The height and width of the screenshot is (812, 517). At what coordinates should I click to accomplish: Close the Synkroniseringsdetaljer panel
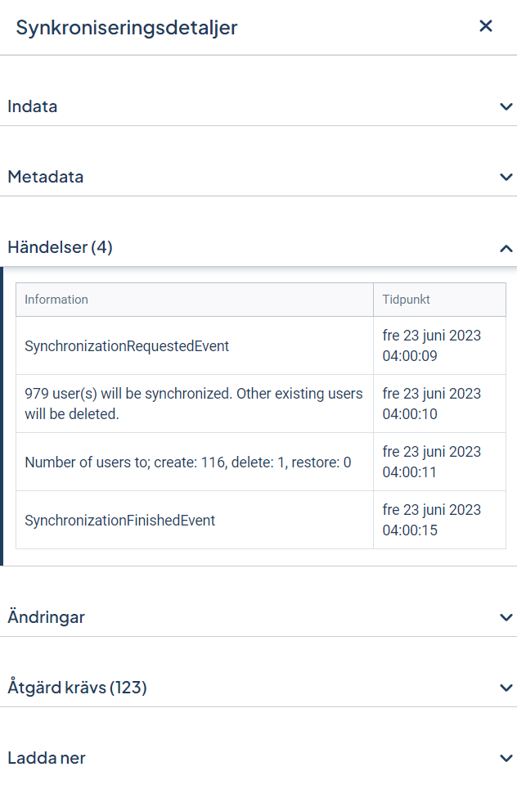click(485, 26)
